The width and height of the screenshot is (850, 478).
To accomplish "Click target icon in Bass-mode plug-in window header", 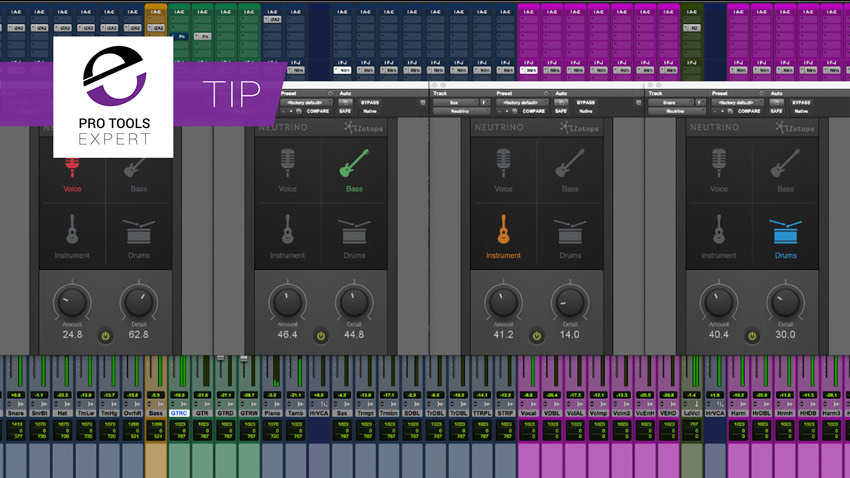I will 423,102.
